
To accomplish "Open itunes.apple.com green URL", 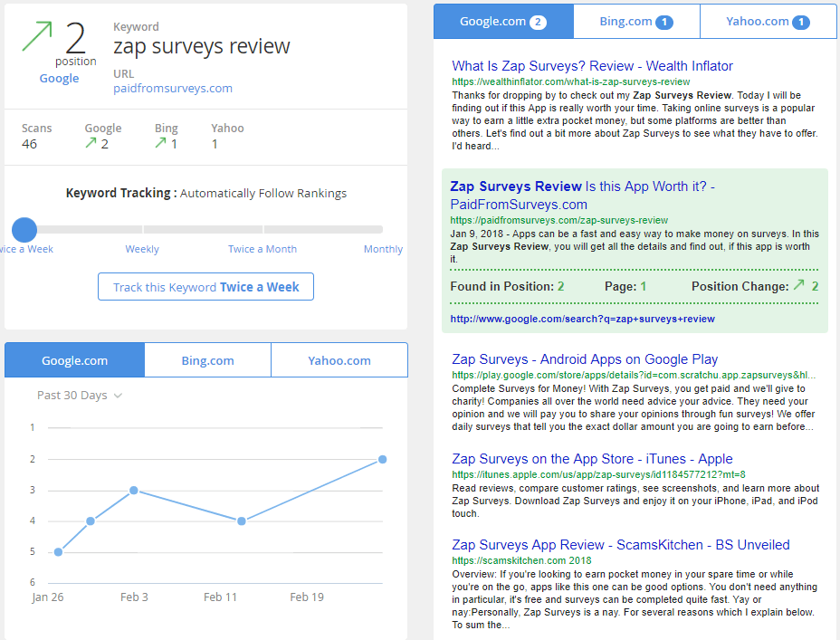I will pos(598,474).
